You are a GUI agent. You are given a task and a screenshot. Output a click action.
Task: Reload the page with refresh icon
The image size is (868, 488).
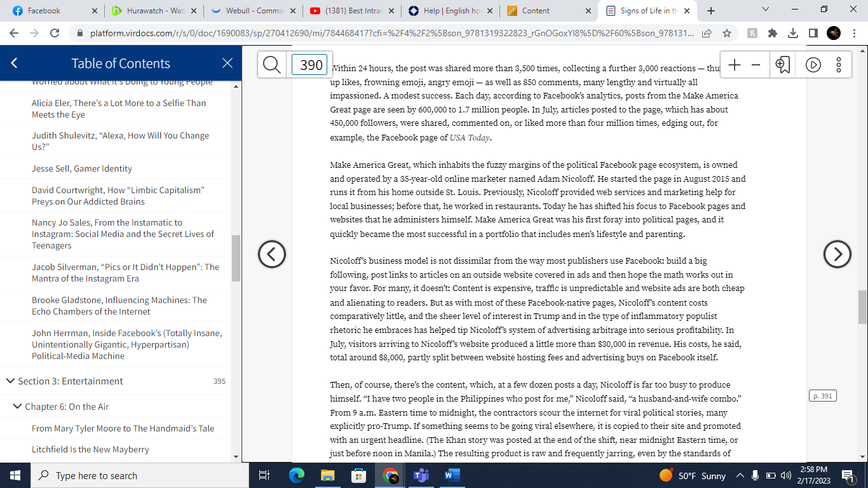coord(55,33)
